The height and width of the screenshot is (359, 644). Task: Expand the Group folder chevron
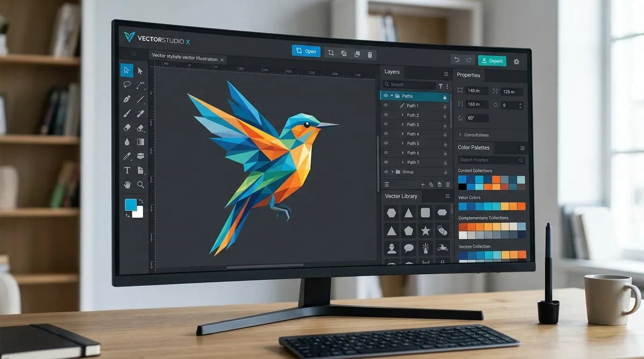[392, 172]
